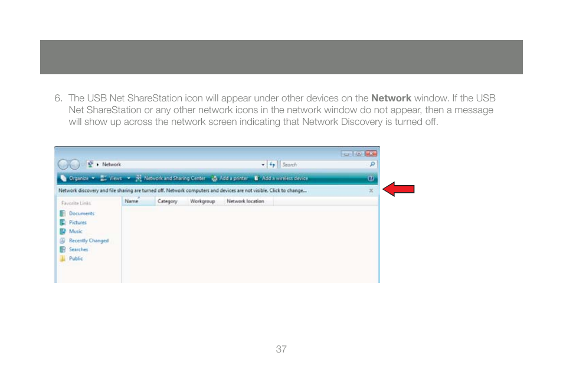
Task: Click the Pictures folder icon
Action: tap(63, 222)
